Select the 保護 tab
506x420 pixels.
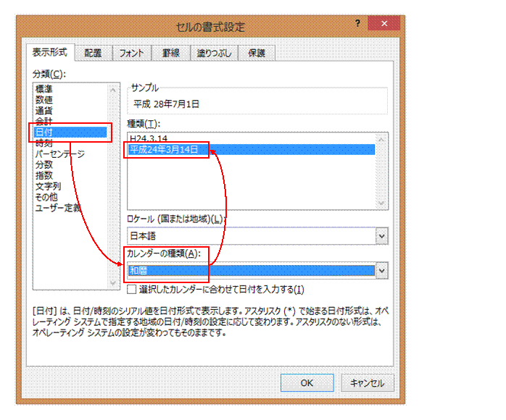[257, 53]
